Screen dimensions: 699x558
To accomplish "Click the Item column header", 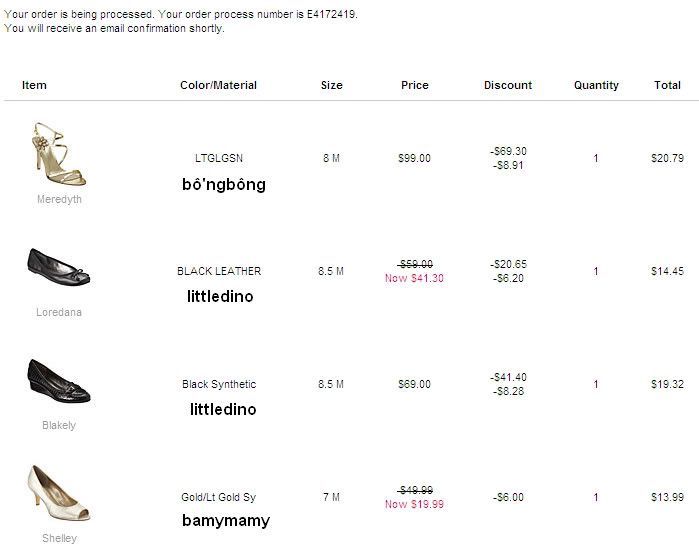I will (34, 86).
